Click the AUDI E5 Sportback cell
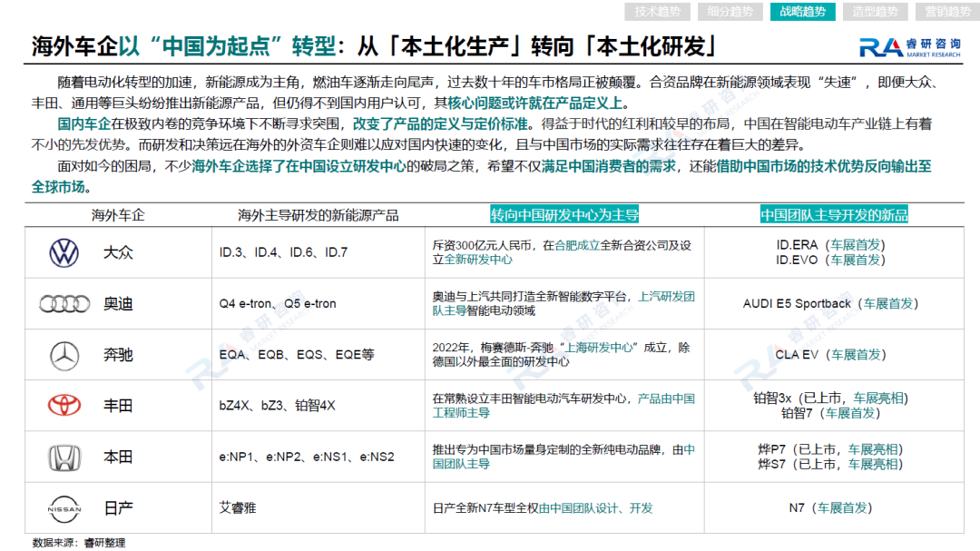 pos(797,304)
